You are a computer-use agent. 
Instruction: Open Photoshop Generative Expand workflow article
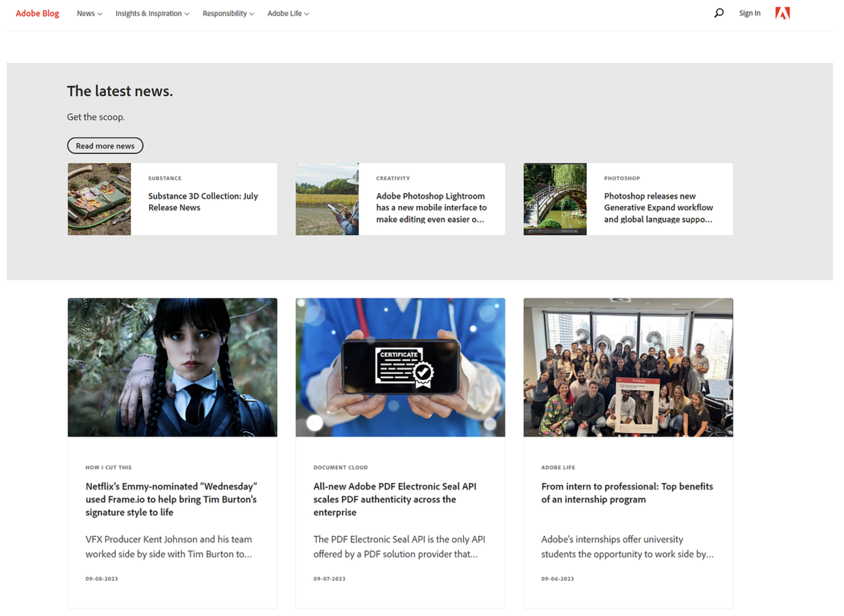pos(659,207)
